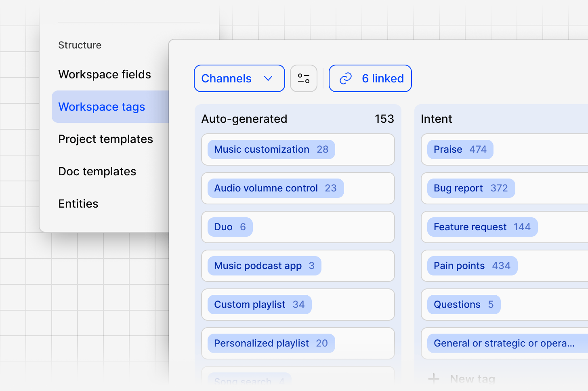Click the link icon beside 6 linked
The width and height of the screenshot is (588, 391).
click(x=346, y=78)
